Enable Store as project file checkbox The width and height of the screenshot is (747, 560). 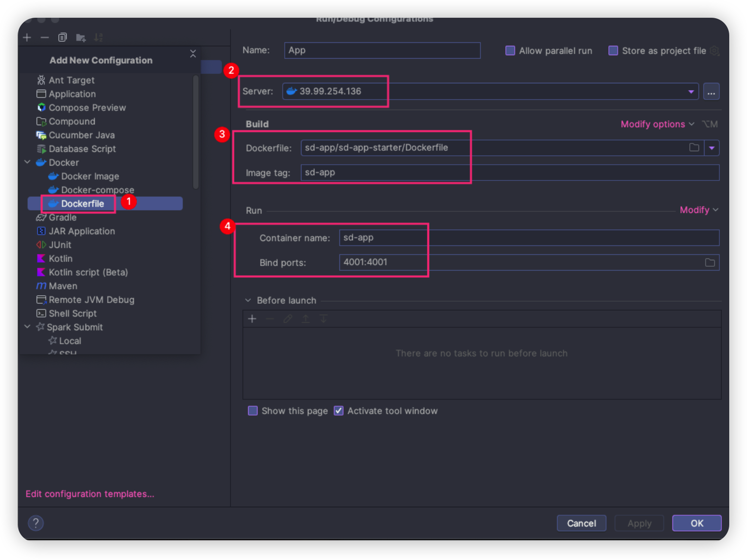(x=613, y=51)
